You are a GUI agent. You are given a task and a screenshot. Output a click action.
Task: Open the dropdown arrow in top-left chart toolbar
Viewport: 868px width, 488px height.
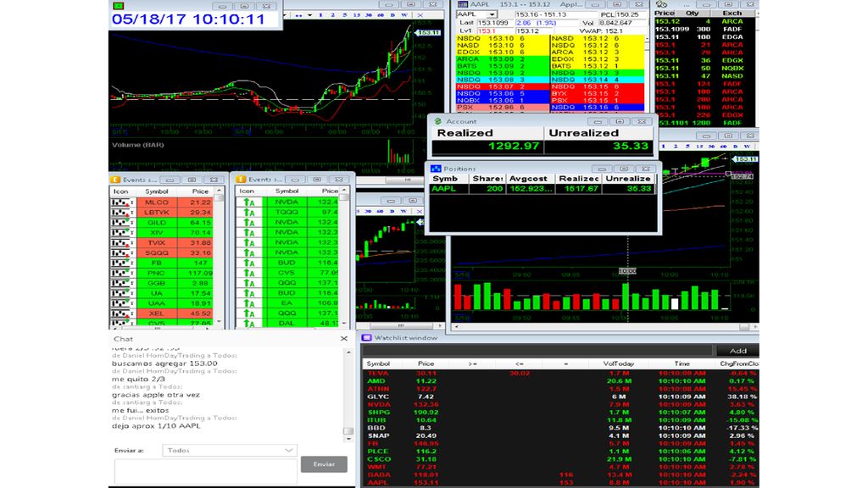click(x=309, y=15)
